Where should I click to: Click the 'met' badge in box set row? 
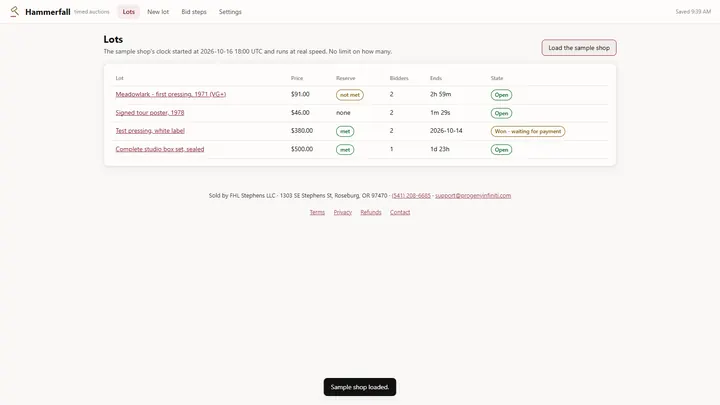point(345,150)
